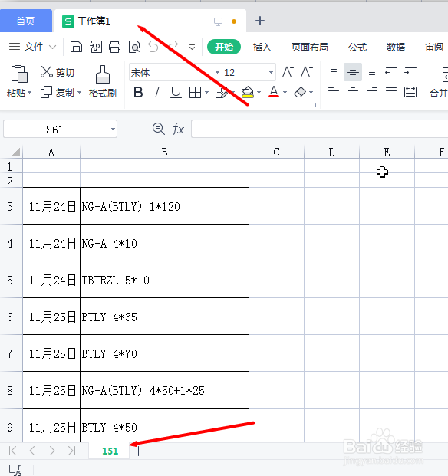Apply cell borders icon
Screen dimensions: 448x476
click(x=195, y=92)
